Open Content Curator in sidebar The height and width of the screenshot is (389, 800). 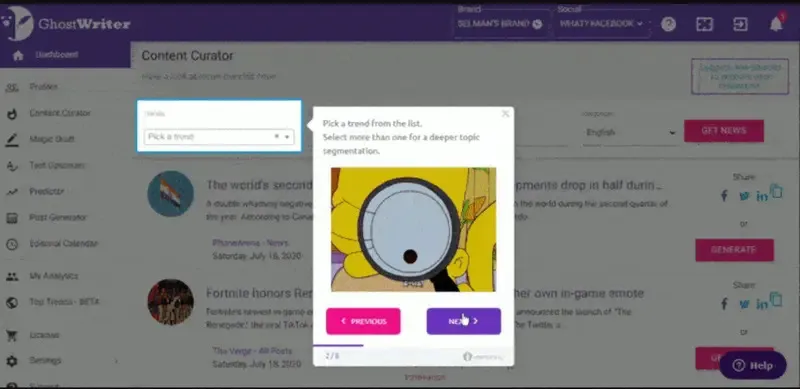tap(60, 113)
